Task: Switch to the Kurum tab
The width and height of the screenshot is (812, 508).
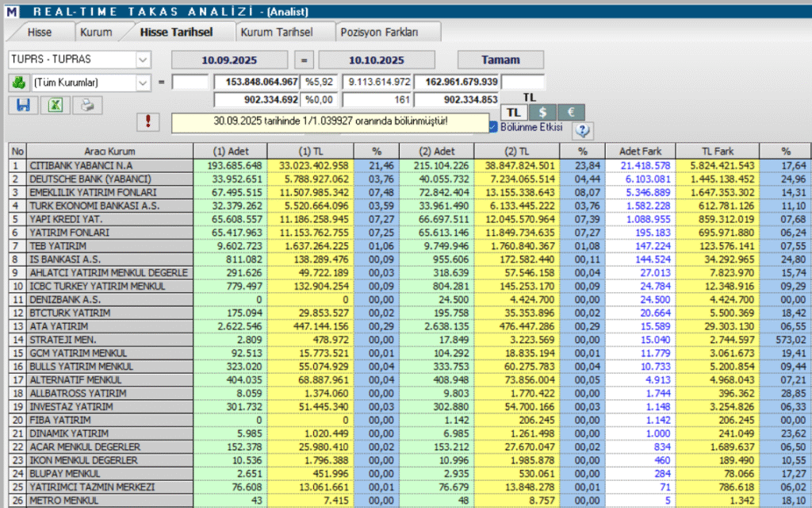Action: pyautogui.click(x=96, y=32)
